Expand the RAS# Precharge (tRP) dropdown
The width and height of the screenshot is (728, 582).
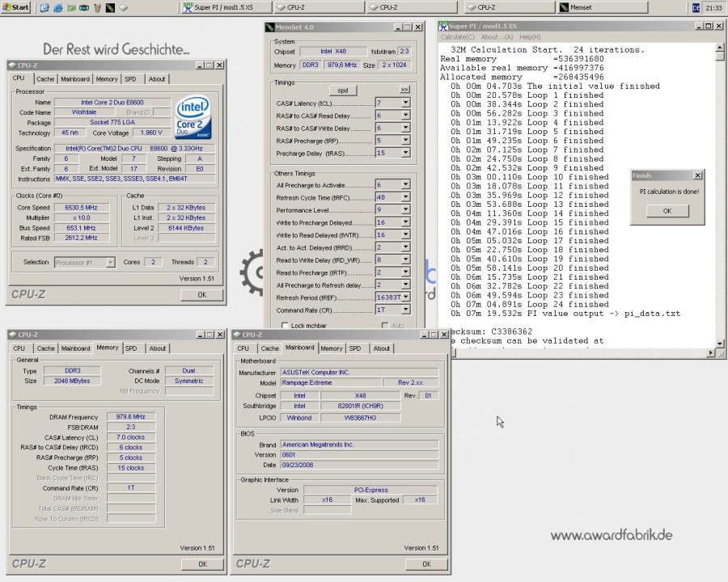[405, 140]
